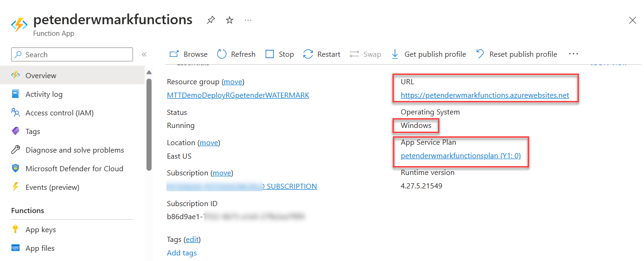Open the azurewebsites.net URL
The height and width of the screenshot is (261, 644).
click(485, 95)
